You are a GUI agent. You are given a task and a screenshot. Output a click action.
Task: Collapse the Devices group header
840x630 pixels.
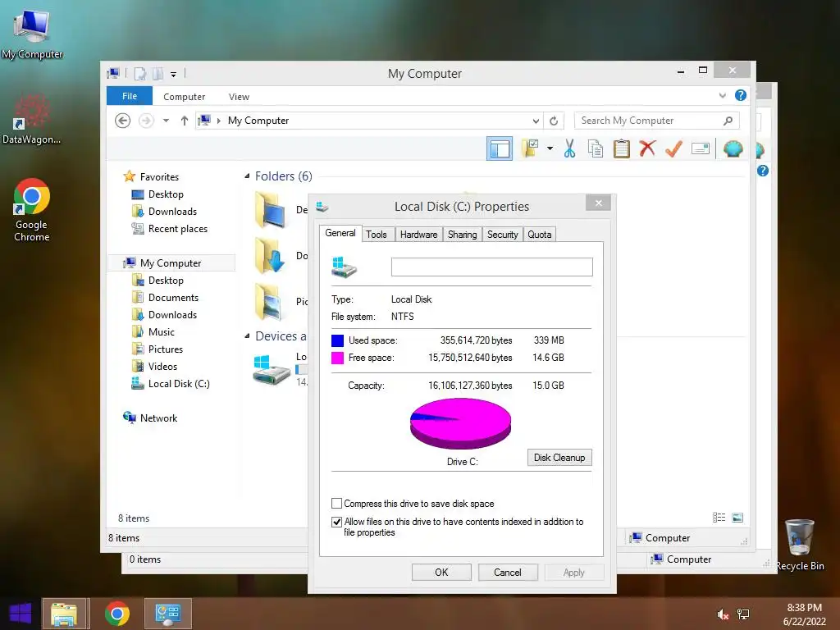[x=247, y=336]
